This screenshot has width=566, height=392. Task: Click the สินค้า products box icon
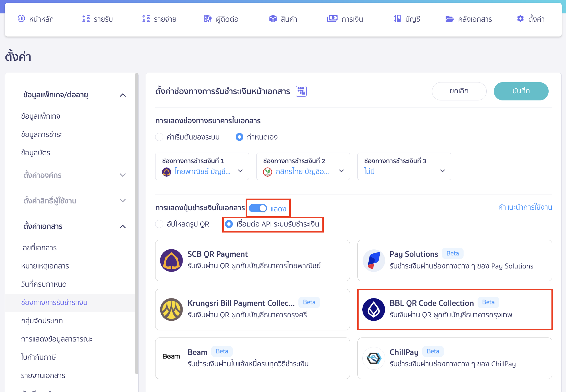(273, 19)
